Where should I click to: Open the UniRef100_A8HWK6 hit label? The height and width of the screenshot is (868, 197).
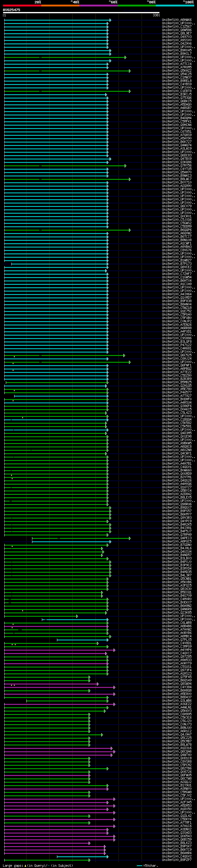point(177,20)
